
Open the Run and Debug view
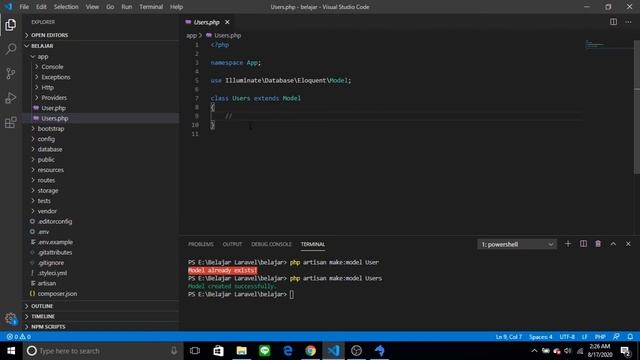11,98
